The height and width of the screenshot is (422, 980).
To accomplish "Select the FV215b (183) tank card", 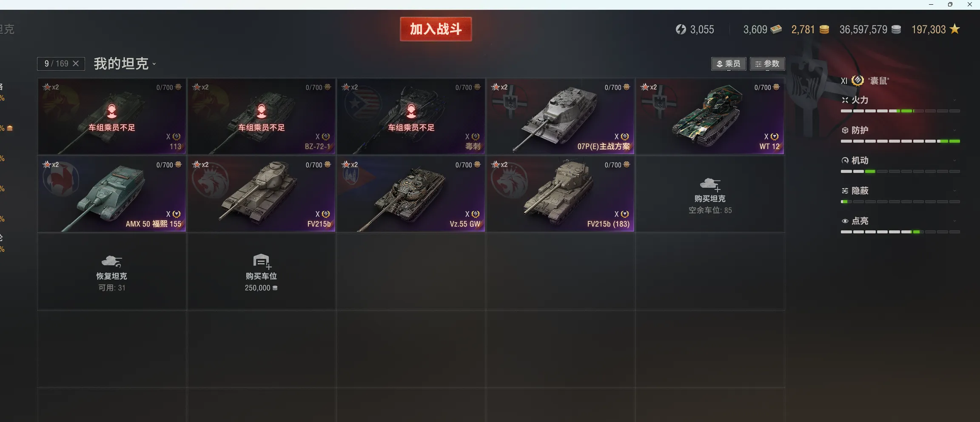I will pos(560,194).
